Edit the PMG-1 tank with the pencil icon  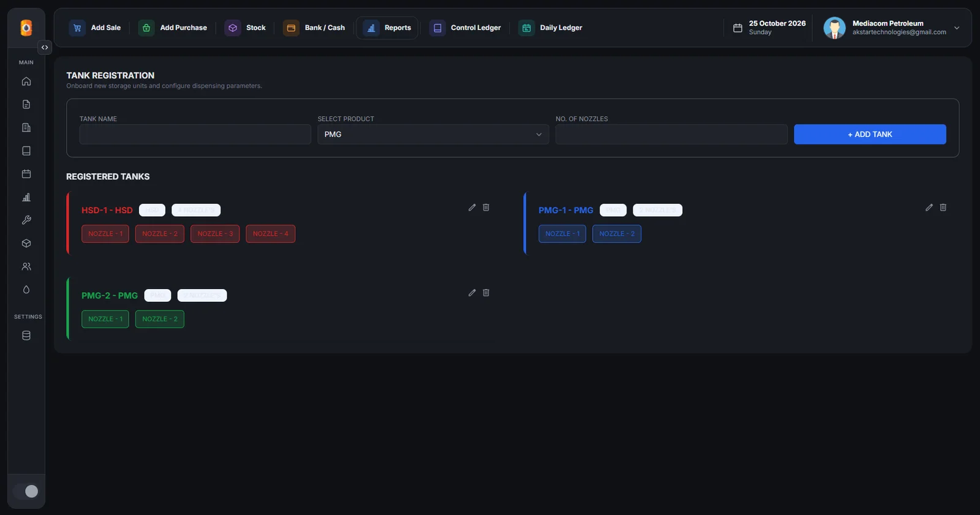[x=929, y=208]
